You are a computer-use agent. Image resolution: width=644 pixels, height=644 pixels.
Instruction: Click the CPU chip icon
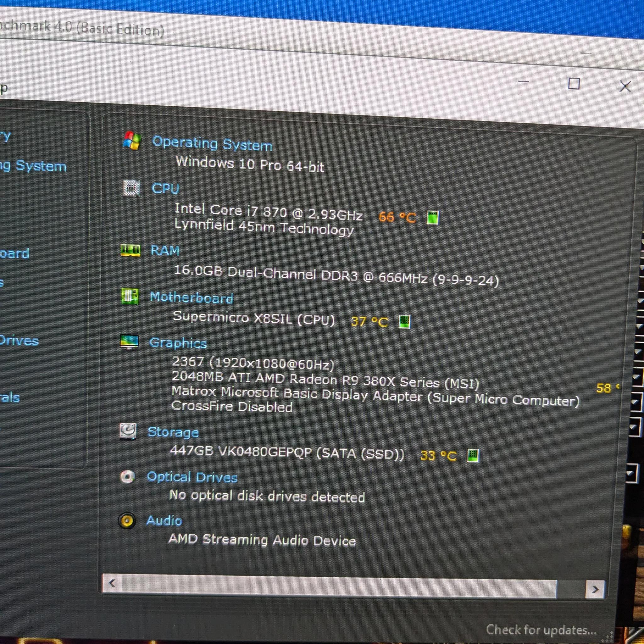131,188
